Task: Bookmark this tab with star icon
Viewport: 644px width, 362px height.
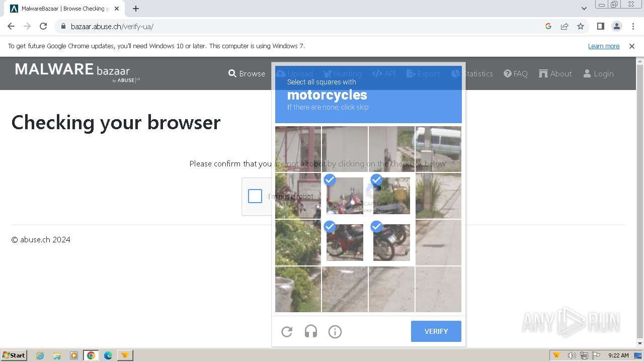Action: 581,26
